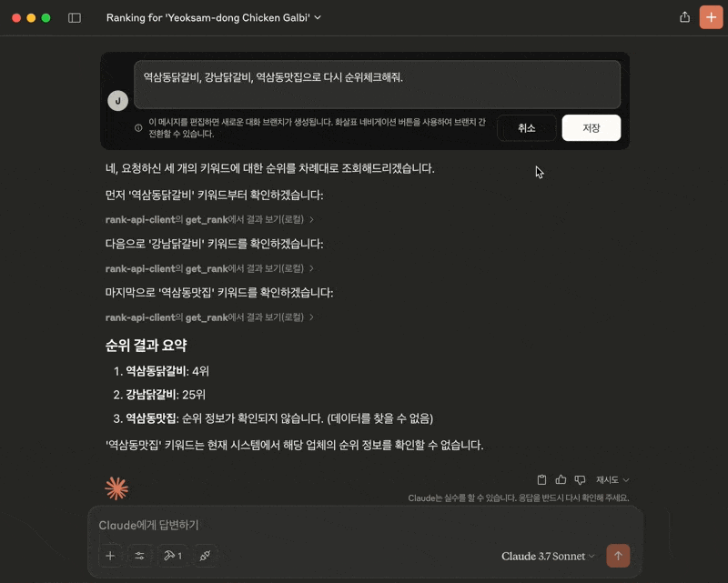Open the 재시도 retry dropdown

point(612,480)
